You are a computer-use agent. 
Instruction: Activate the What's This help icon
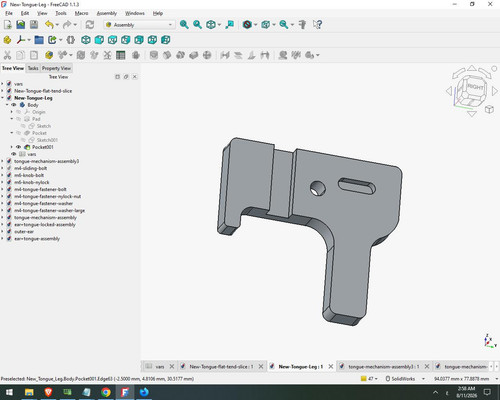point(317,25)
